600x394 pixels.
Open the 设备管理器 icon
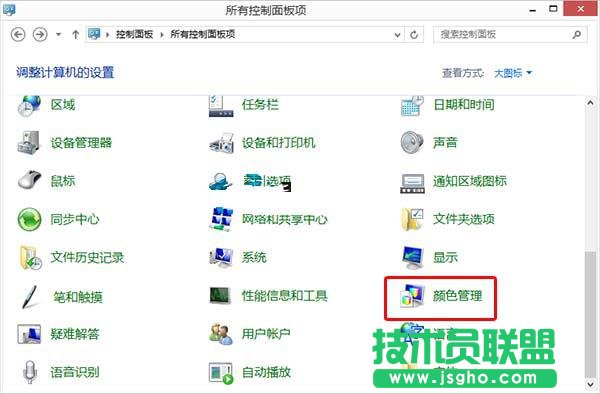point(29,143)
